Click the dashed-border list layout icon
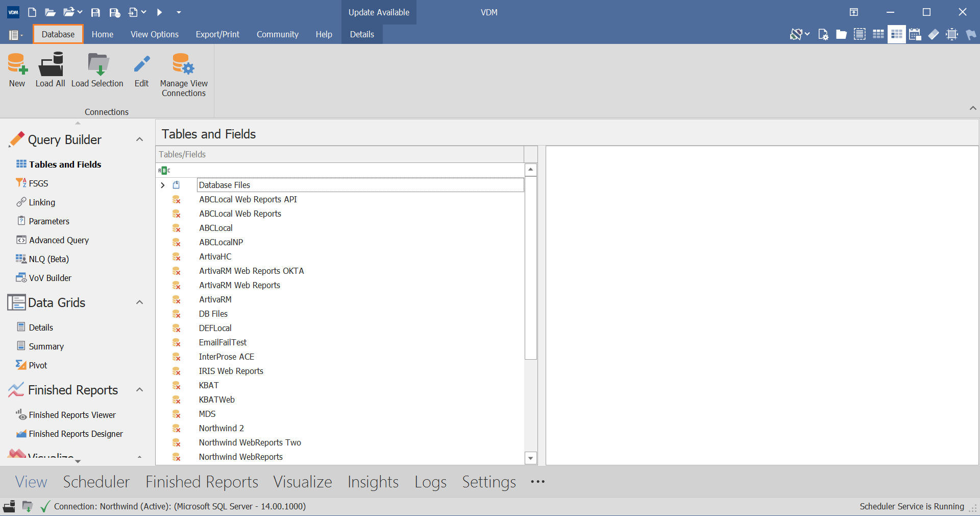Screen dimensions: 980x516 click(x=860, y=34)
